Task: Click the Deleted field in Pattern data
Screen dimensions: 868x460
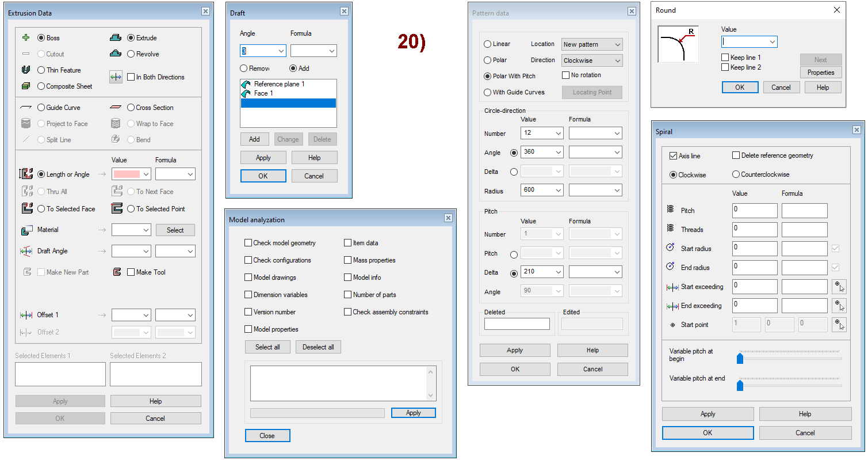Action: click(517, 324)
